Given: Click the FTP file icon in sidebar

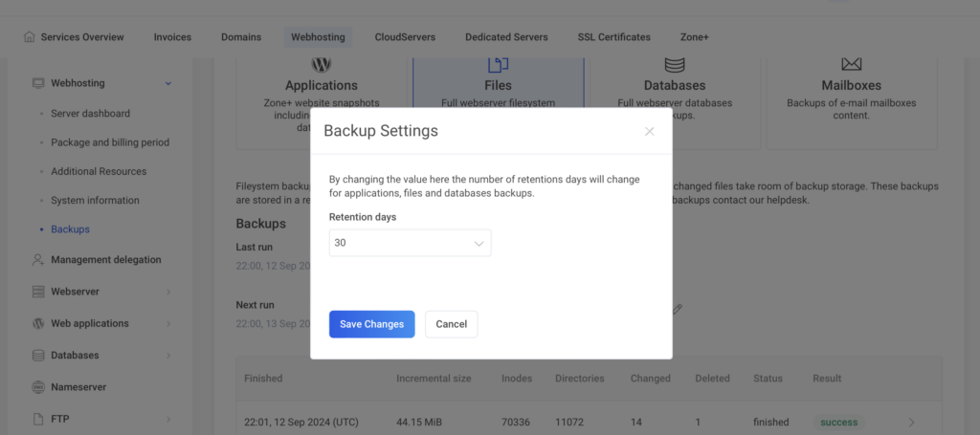Looking at the screenshot, I should pyautogui.click(x=38, y=419).
